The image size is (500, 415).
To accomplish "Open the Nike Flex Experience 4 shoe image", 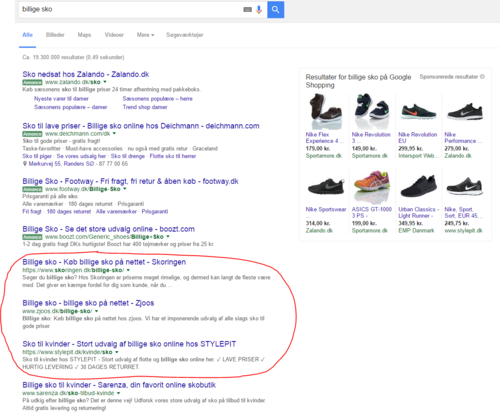I will pos(326,111).
